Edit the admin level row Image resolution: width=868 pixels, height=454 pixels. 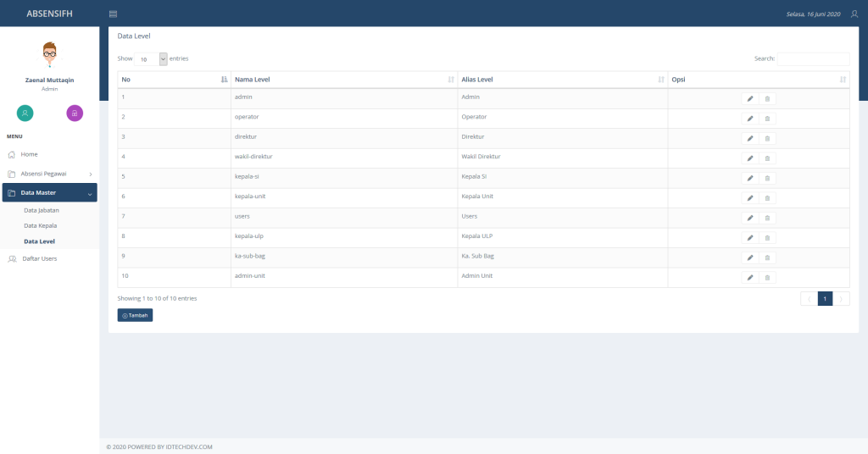pyautogui.click(x=750, y=98)
